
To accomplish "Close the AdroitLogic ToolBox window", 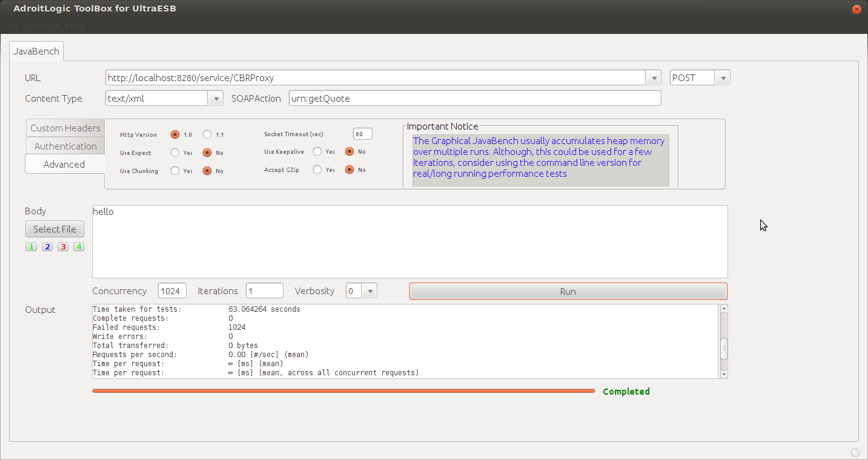I will tap(856, 9).
